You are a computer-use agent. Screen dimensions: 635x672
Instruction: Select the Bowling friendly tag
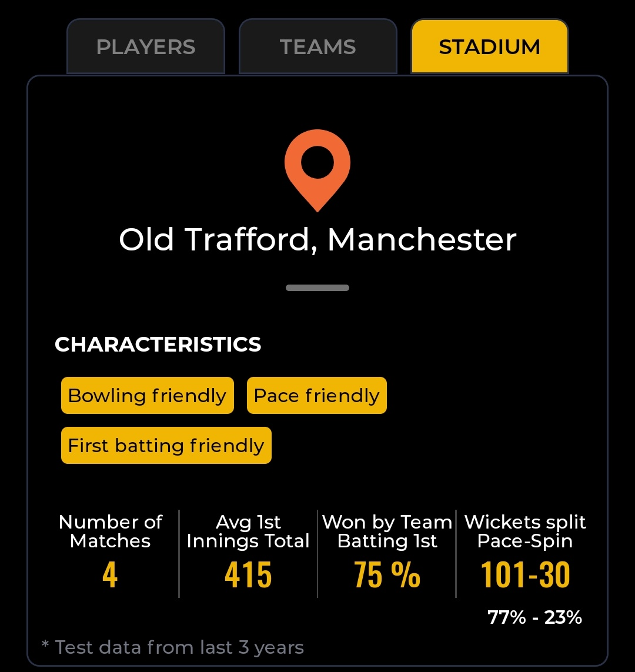click(x=147, y=396)
